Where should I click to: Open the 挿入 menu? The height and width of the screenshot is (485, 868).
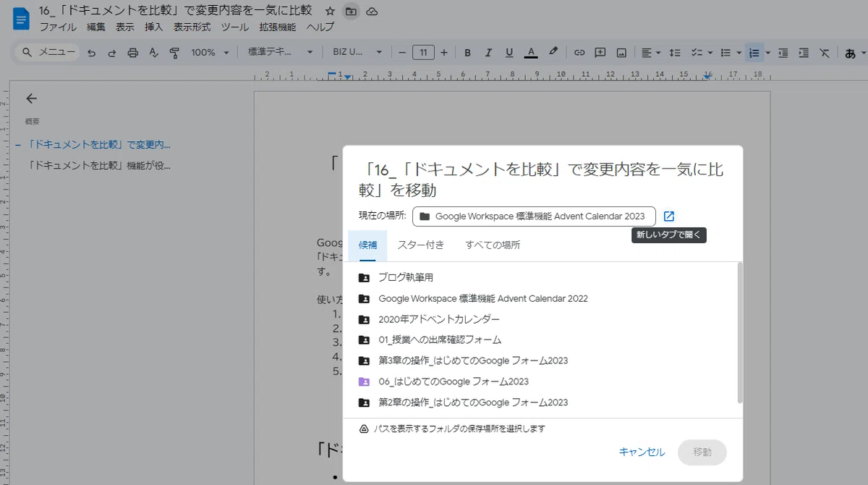tap(154, 28)
